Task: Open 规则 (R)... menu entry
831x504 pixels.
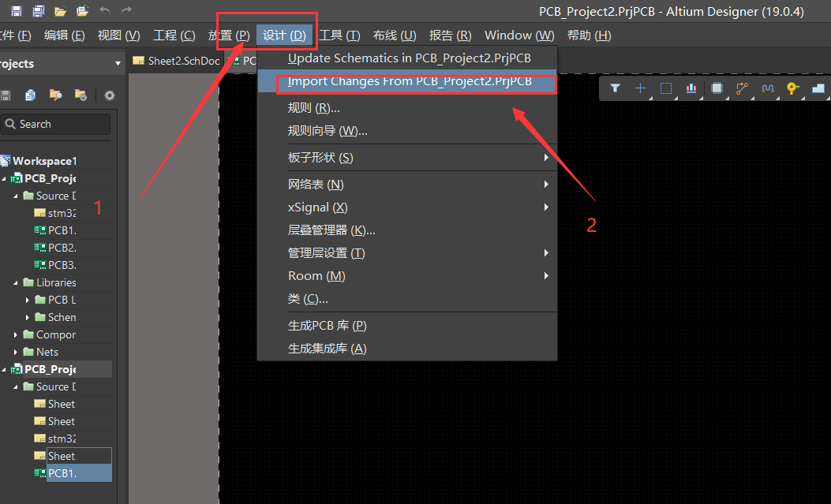Action: (407, 108)
